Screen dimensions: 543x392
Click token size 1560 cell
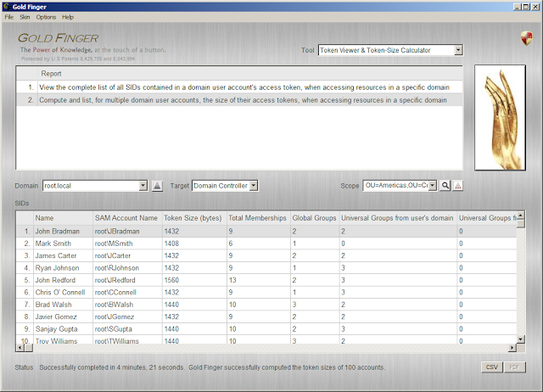click(194, 280)
